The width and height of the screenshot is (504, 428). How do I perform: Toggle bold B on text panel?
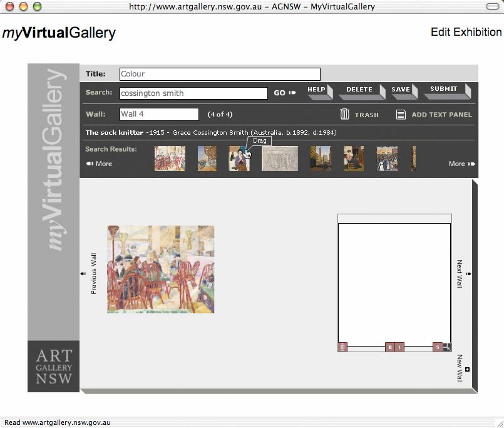click(x=390, y=347)
